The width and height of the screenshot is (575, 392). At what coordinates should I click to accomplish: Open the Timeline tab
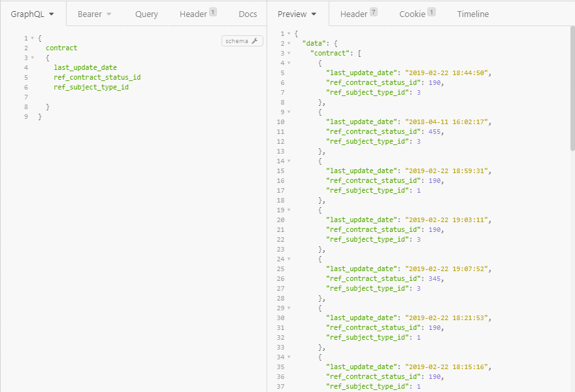coord(472,14)
